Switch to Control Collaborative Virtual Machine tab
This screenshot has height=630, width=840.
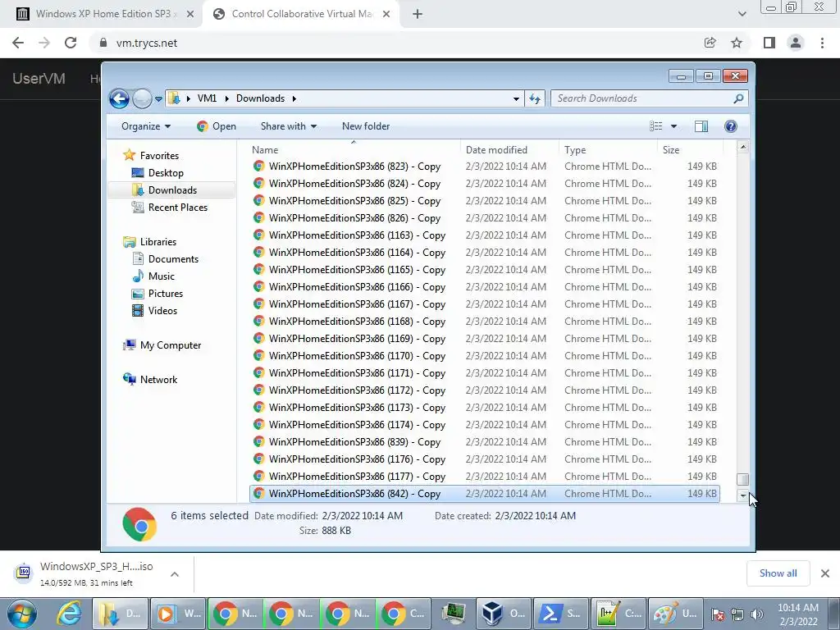(x=303, y=14)
